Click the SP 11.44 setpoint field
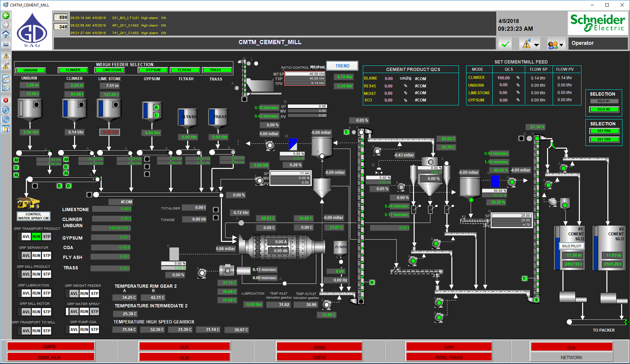 [290, 173]
